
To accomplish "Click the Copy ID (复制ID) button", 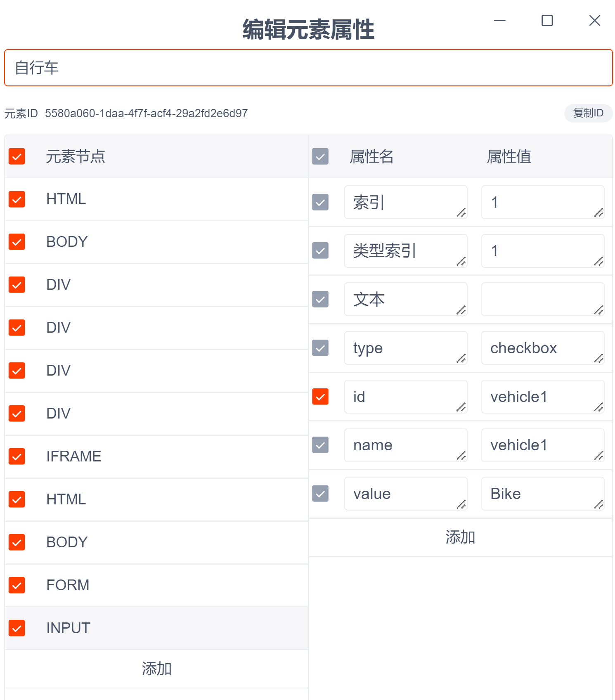I will 588,113.
